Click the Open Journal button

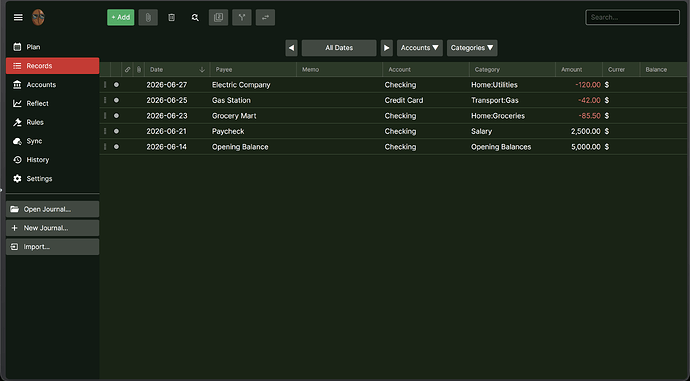pos(52,209)
